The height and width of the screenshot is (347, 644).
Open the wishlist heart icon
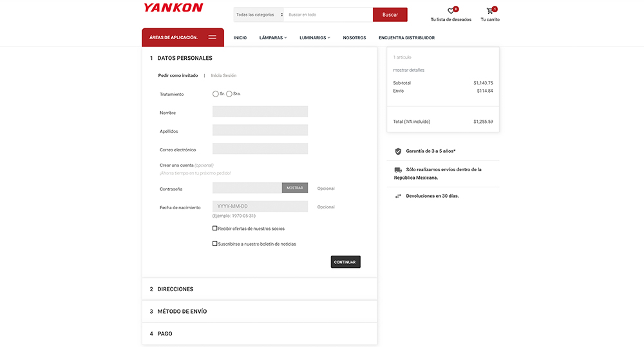coord(451,12)
